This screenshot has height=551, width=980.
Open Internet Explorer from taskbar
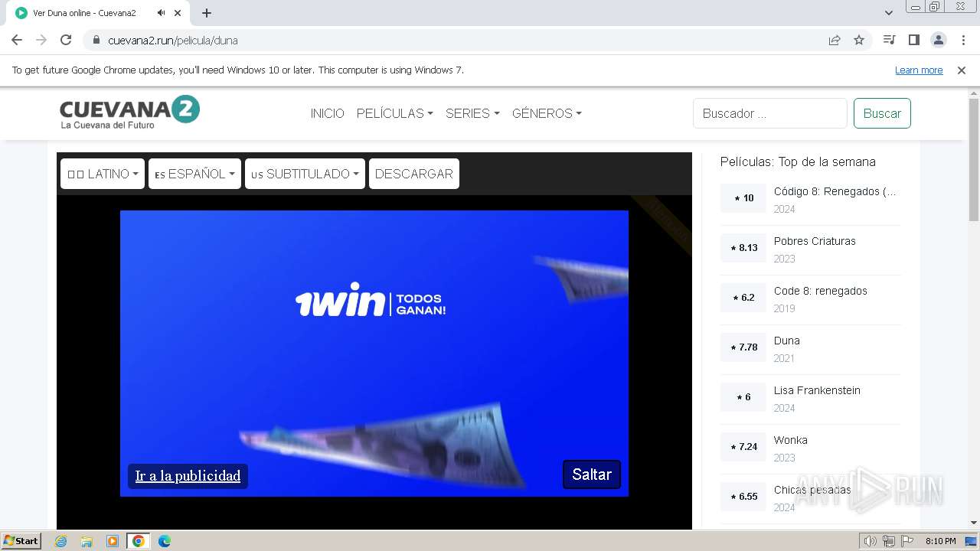point(61,541)
